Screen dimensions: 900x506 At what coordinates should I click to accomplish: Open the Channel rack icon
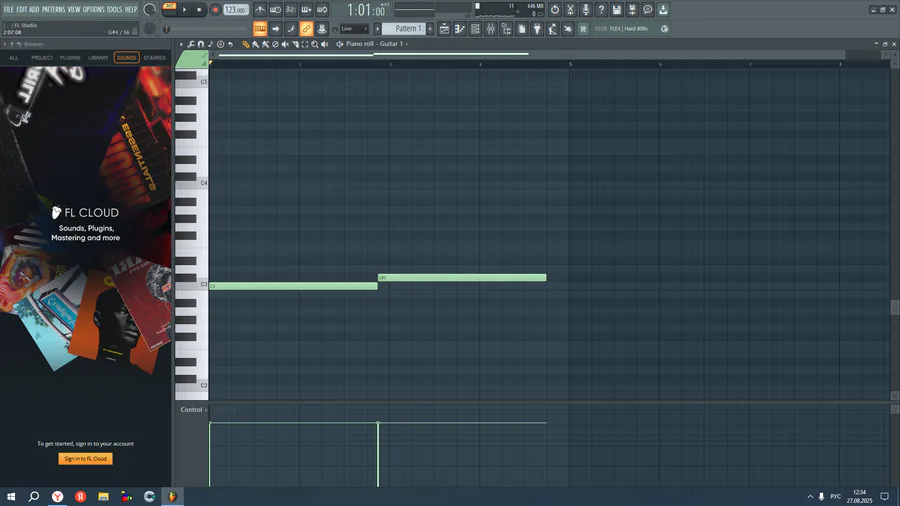click(x=475, y=29)
